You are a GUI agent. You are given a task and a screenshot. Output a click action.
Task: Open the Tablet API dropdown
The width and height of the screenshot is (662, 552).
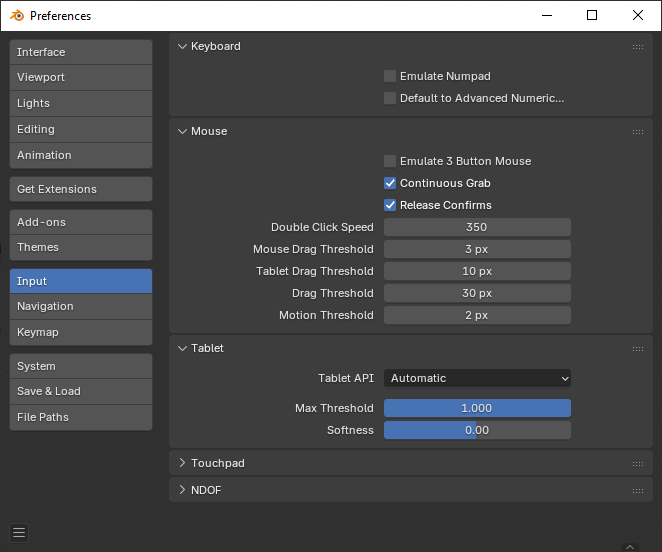click(x=477, y=378)
